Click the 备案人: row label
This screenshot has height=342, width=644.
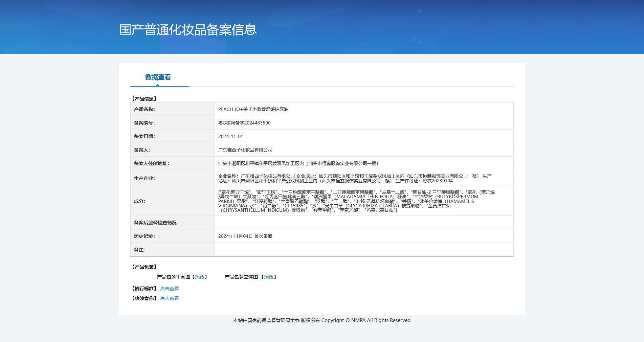[142, 150]
